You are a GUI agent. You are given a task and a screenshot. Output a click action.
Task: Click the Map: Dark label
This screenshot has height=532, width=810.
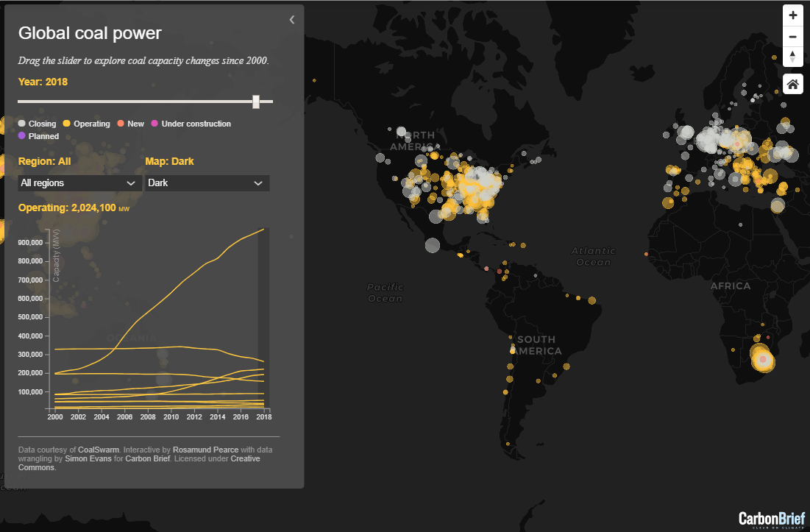point(169,161)
